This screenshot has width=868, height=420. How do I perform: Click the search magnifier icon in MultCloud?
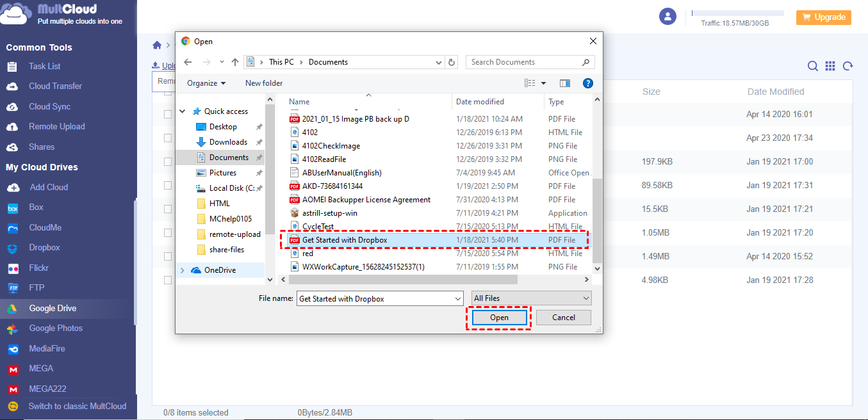tap(812, 66)
